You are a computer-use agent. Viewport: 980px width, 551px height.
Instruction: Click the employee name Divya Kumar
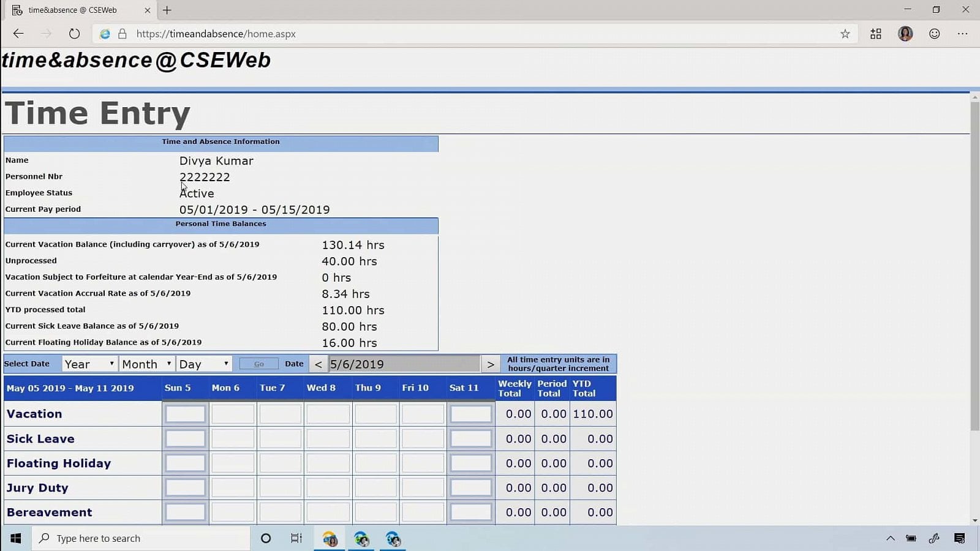216,161
